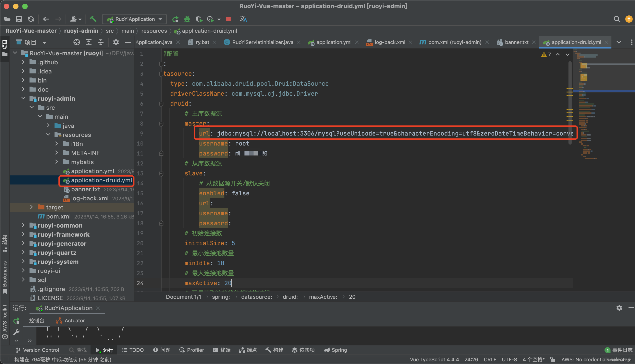This screenshot has width=635, height=364.
Task: Expand the sql folder
Action: tap(23, 279)
